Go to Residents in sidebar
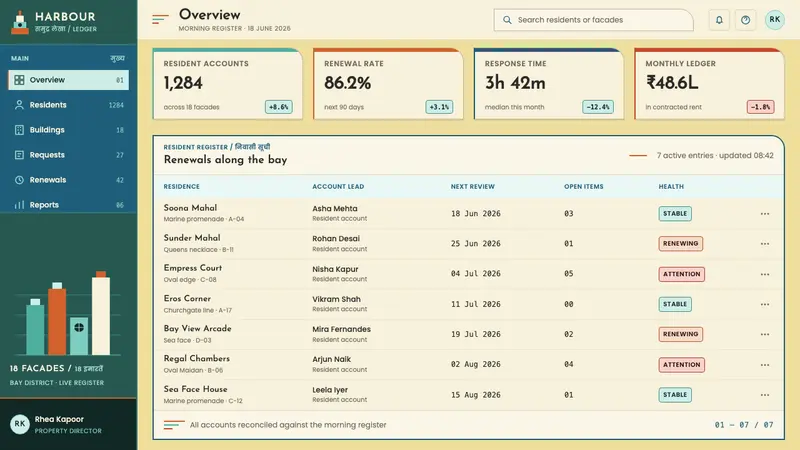The width and height of the screenshot is (800, 450). 68,105
